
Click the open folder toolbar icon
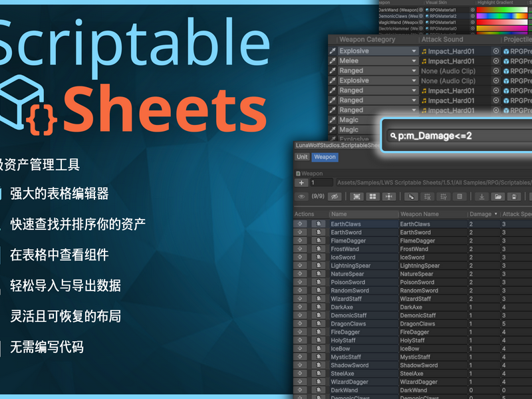pyautogui.click(x=498, y=196)
